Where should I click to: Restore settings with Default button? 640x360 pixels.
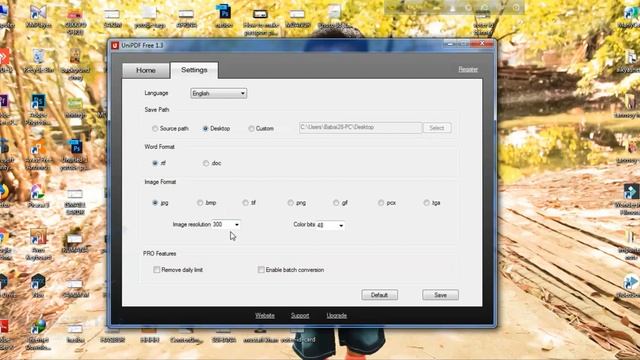coord(379,295)
